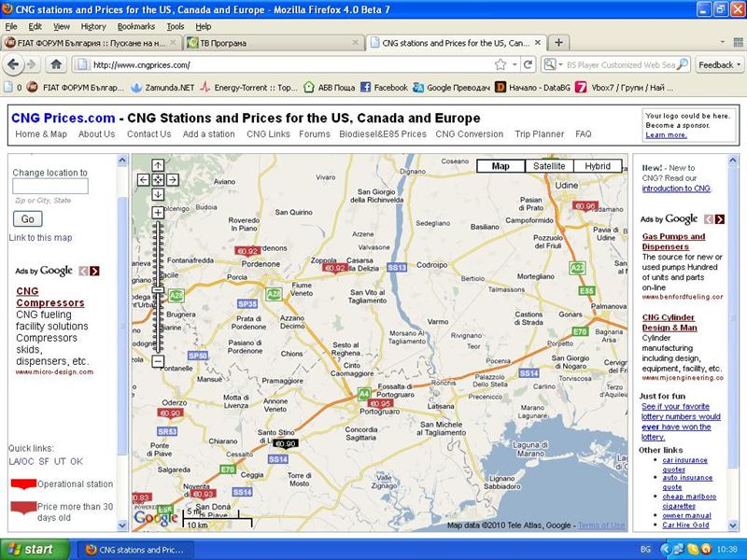Switch map to Hybrid view
The image size is (747, 560).
[x=598, y=166]
